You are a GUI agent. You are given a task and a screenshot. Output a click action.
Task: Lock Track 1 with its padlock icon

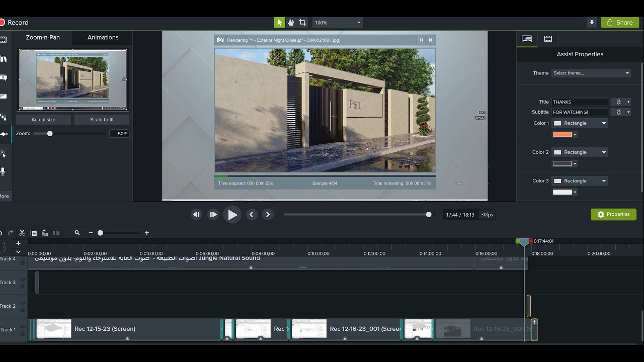(23, 333)
